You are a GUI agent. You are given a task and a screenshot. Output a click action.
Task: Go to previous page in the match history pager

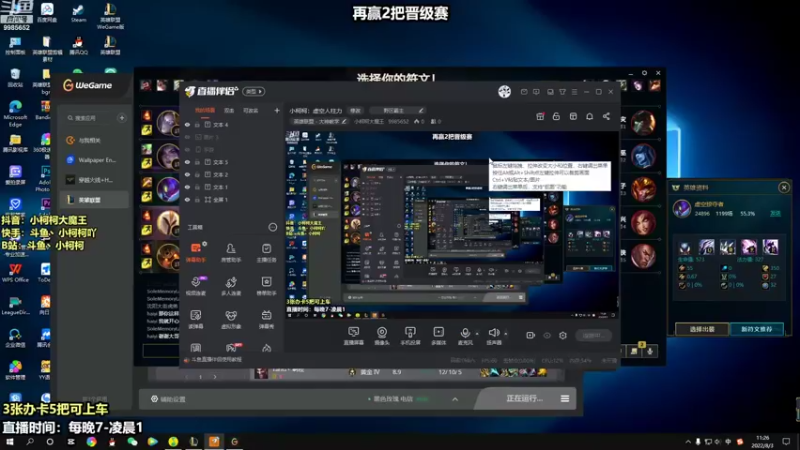[x=186, y=377]
